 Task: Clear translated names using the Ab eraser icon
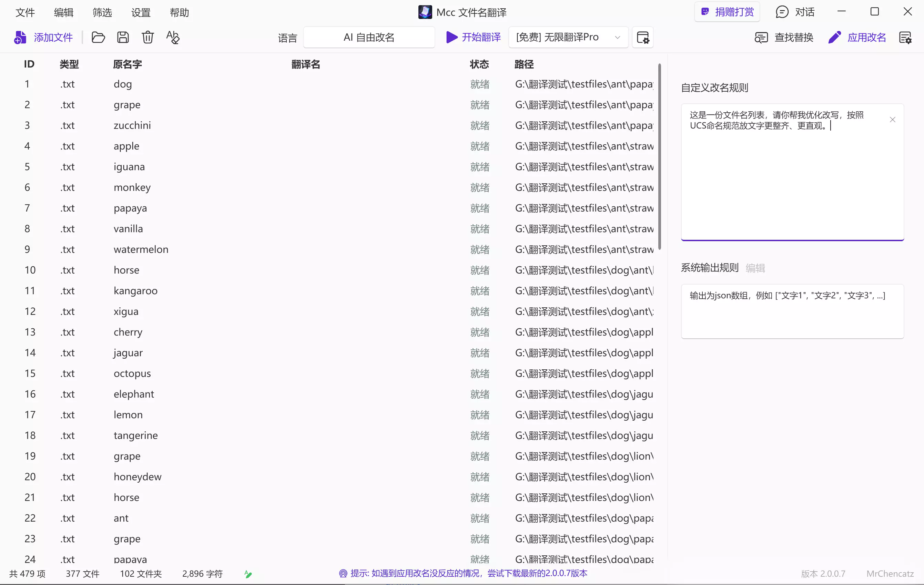click(173, 37)
